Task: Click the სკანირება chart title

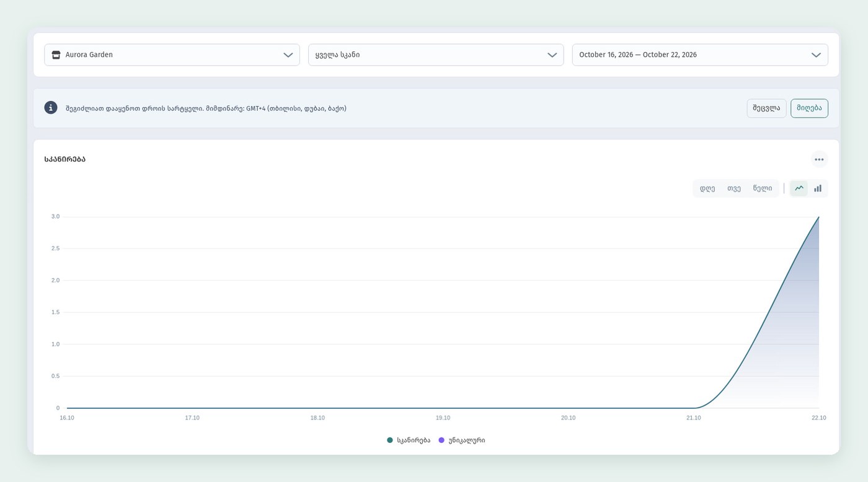Action: coord(65,159)
